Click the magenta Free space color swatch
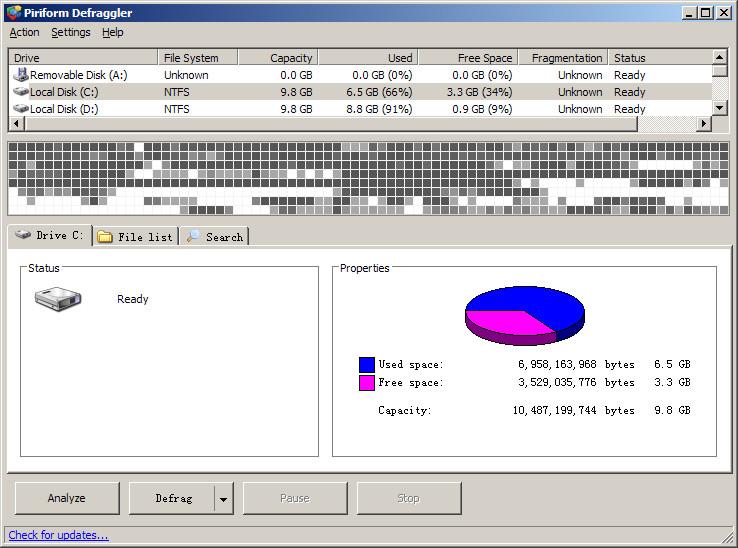Screen dimensions: 738x548 tap(367, 383)
